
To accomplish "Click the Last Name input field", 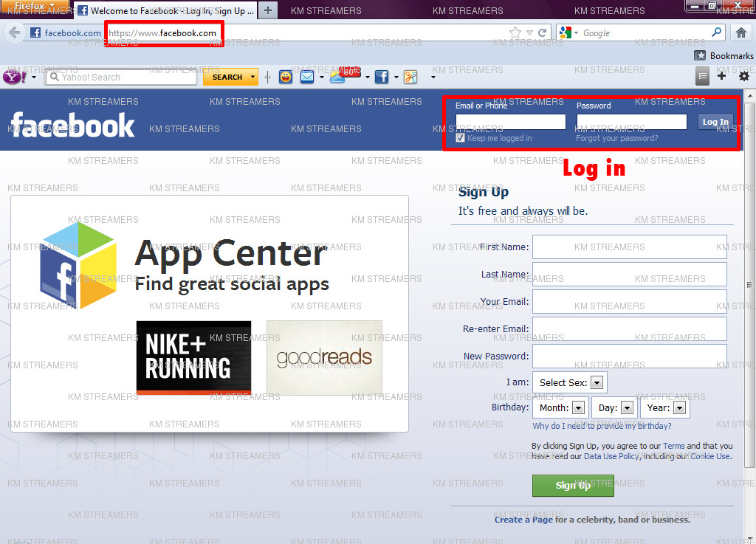I will coord(630,274).
